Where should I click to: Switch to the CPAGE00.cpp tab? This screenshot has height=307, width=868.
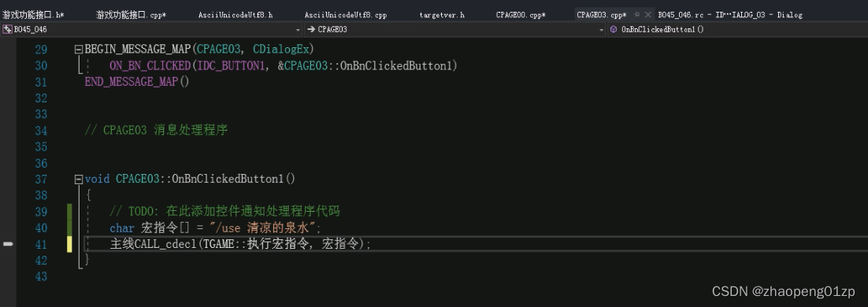click(x=521, y=15)
